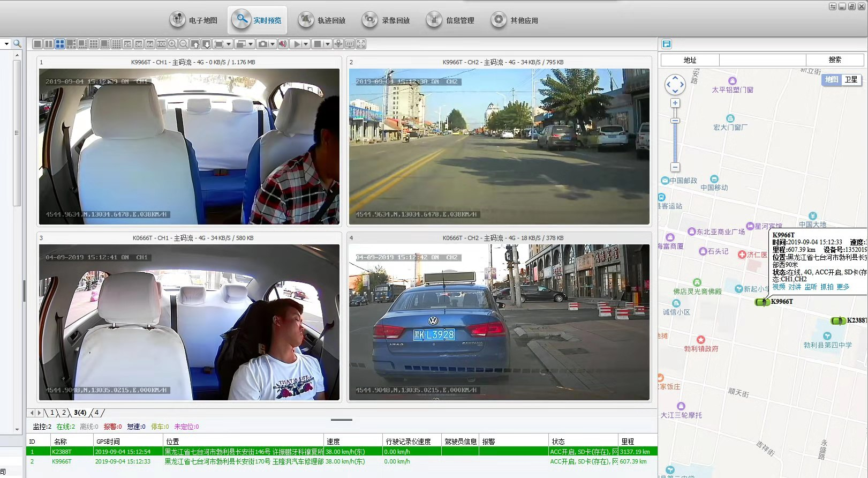Expand the stop button dropdown arrow

[327, 44]
